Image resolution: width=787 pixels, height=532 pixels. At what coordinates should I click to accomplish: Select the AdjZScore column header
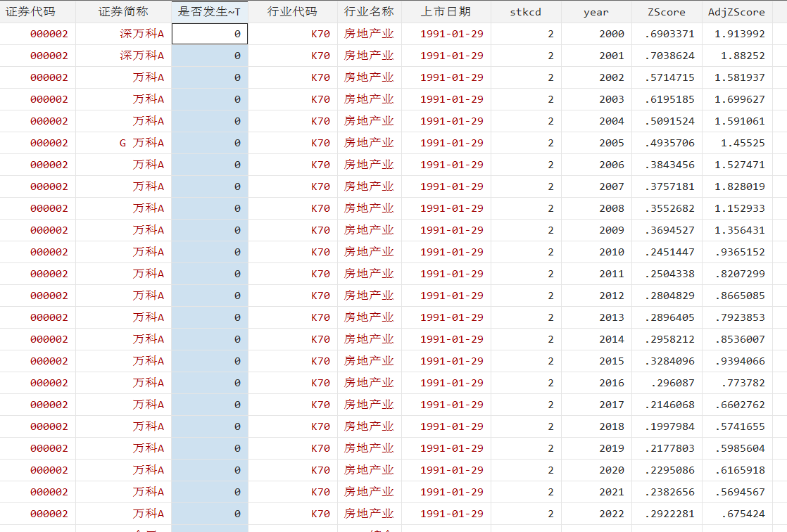tap(736, 12)
